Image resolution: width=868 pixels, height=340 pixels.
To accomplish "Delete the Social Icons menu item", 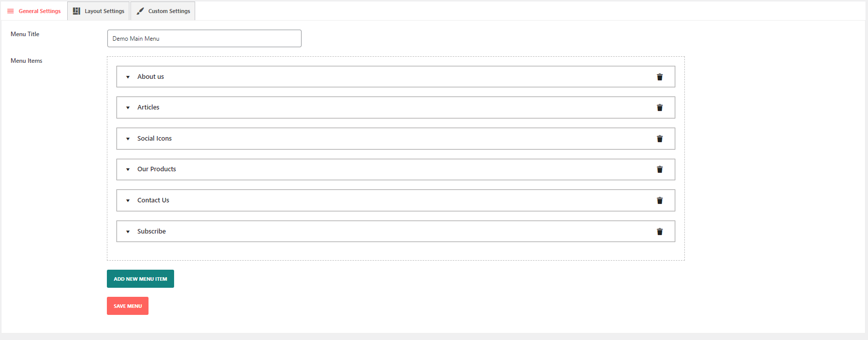I will click(x=659, y=139).
